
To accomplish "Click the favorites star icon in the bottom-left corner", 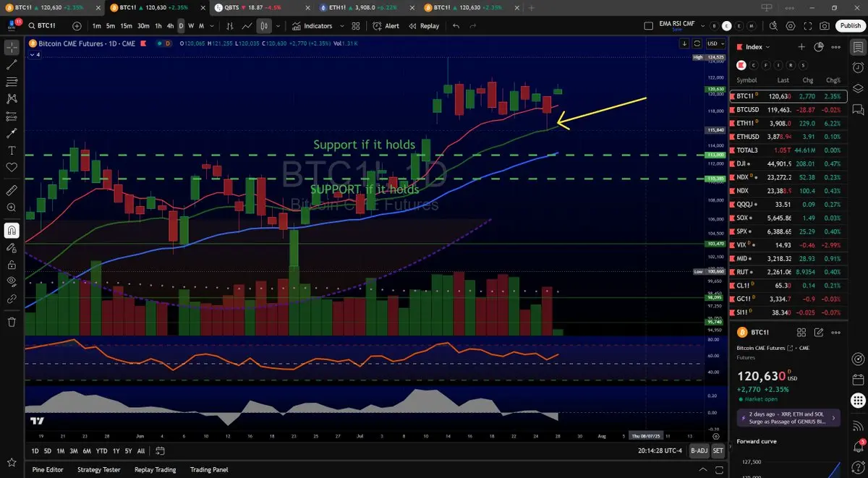I will pyautogui.click(x=12, y=462).
